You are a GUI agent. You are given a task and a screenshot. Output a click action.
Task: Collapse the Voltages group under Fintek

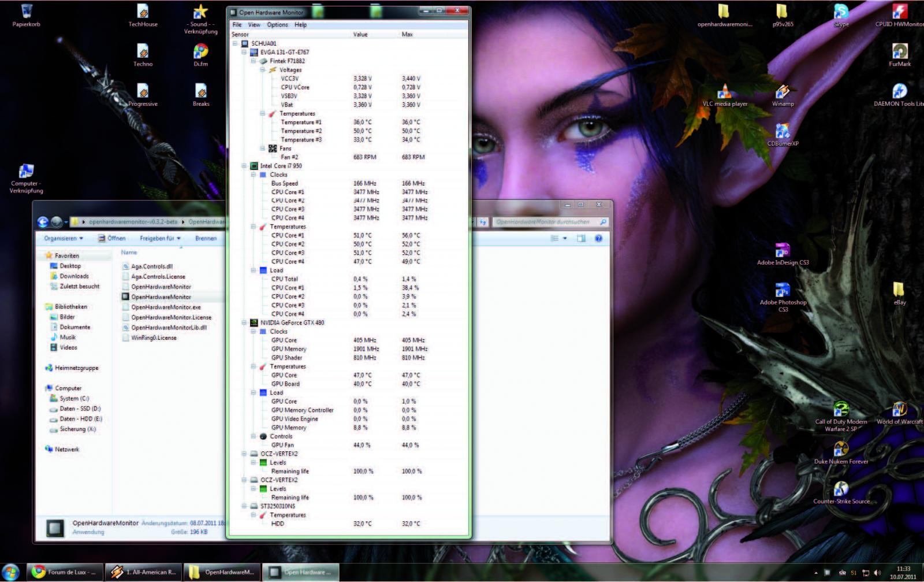tap(263, 70)
